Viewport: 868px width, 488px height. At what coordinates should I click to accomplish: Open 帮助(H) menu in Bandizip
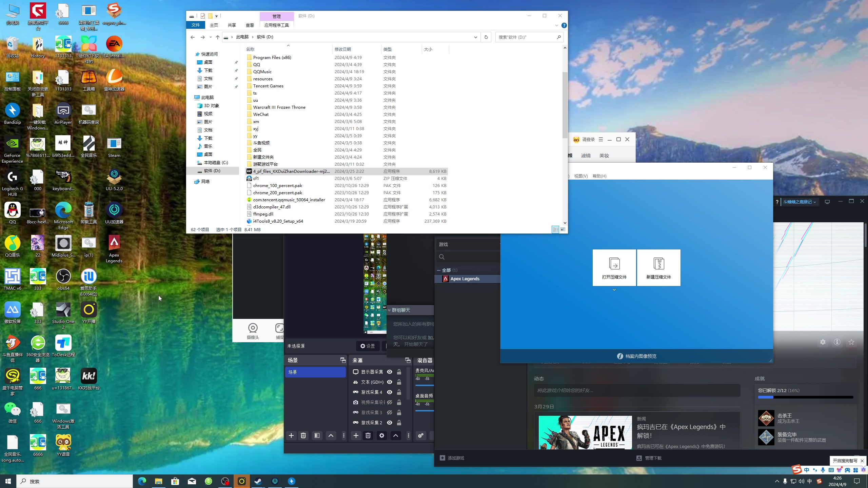pyautogui.click(x=599, y=176)
